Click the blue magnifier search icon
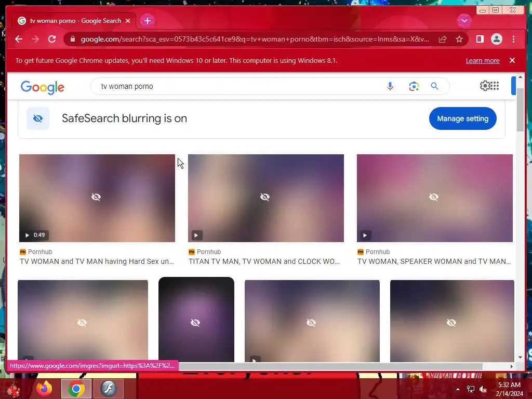Screen dimensions: 532x399 [x=434, y=86]
